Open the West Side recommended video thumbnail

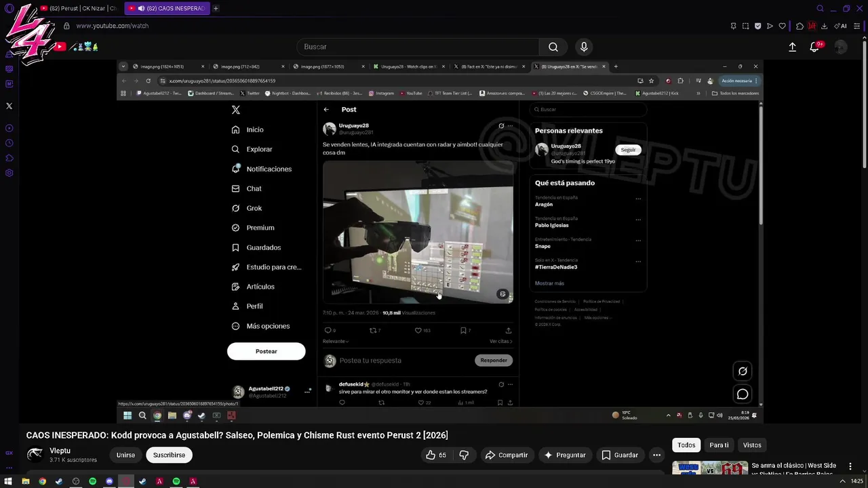click(x=710, y=468)
